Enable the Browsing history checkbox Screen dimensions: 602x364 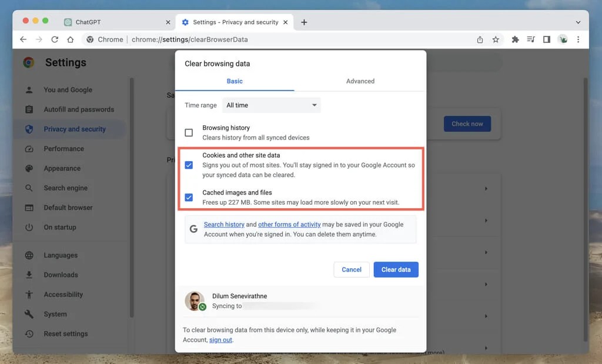point(189,132)
